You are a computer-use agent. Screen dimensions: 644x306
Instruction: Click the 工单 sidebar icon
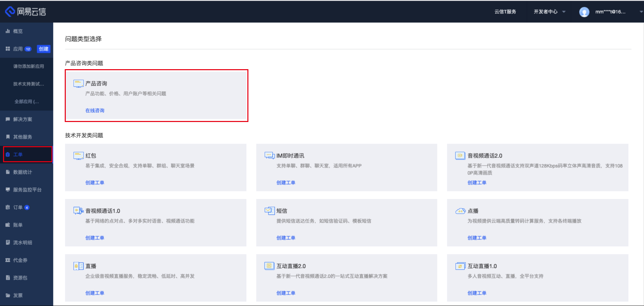tap(7, 154)
